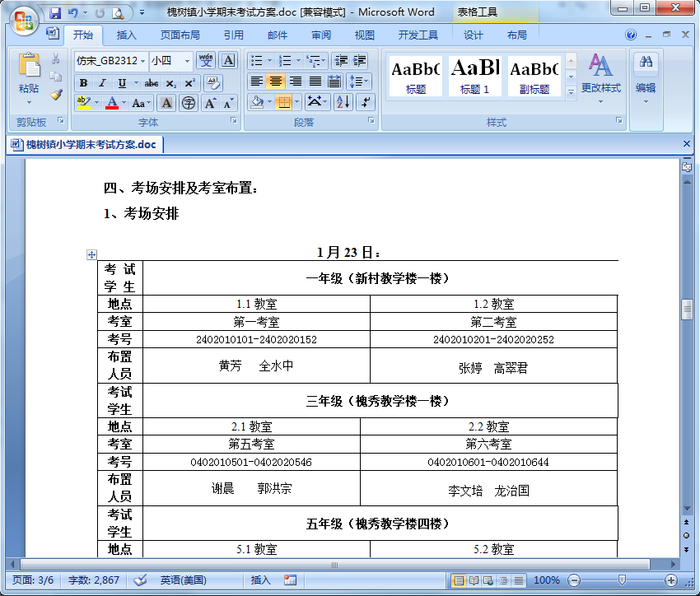Screen dimensions: 700x596
Task: Click the Sort icon in Paragraph group
Action: (343, 102)
